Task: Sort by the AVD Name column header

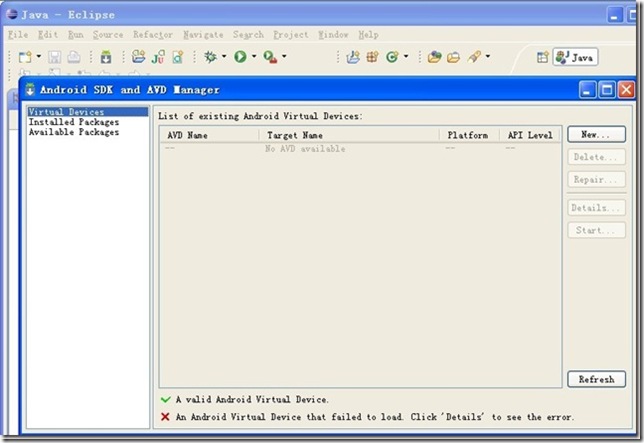Action: point(209,135)
